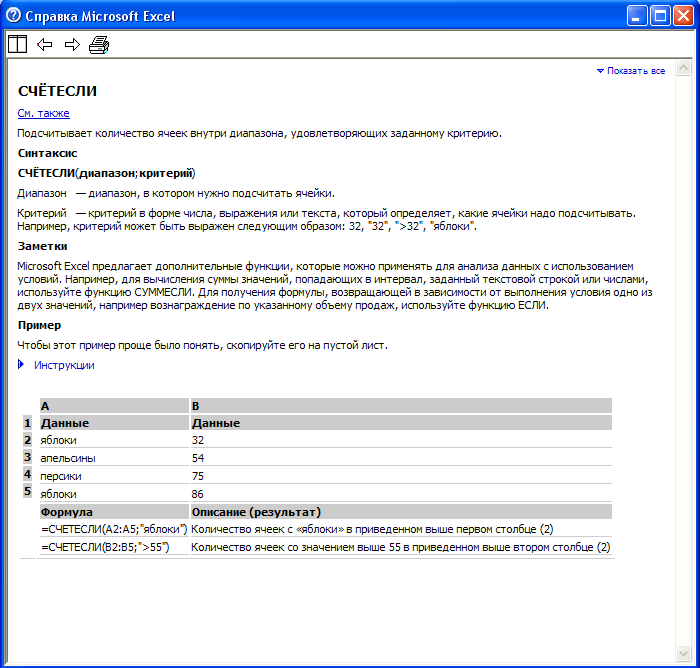Image resolution: width=700 pixels, height=668 pixels.
Task: Click the cell containing value 75
Action: tap(198, 475)
